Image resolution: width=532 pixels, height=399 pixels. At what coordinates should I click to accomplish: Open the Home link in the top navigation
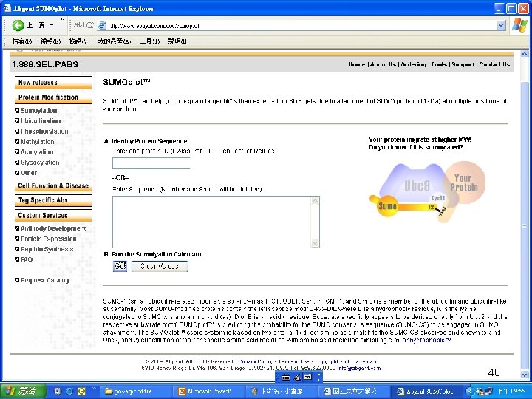357,64
